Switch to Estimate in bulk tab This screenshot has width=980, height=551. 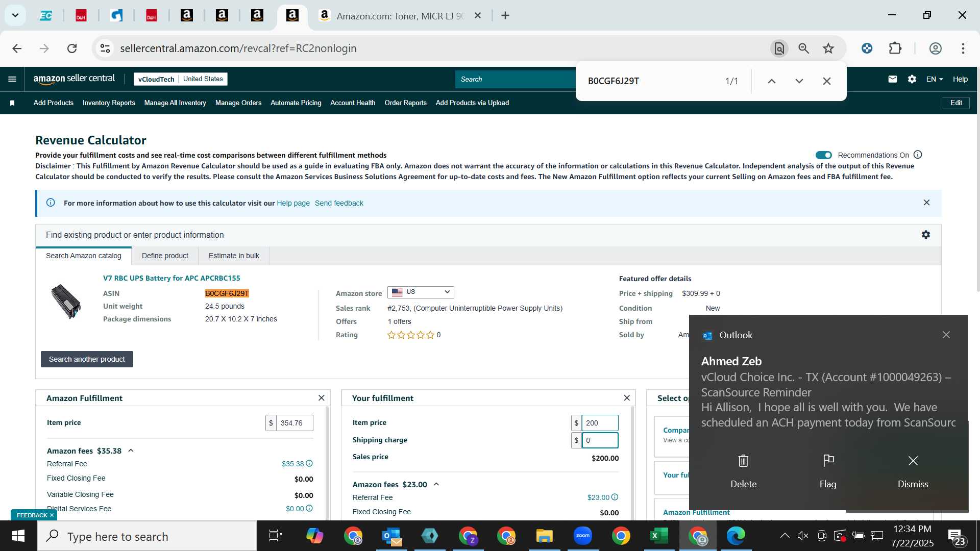[234, 256]
